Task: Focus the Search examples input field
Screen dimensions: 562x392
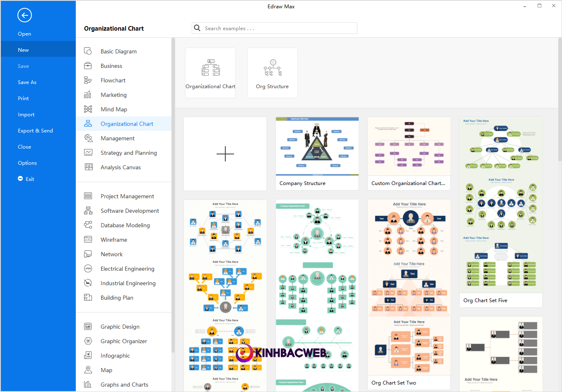Action: (x=275, y=28)
